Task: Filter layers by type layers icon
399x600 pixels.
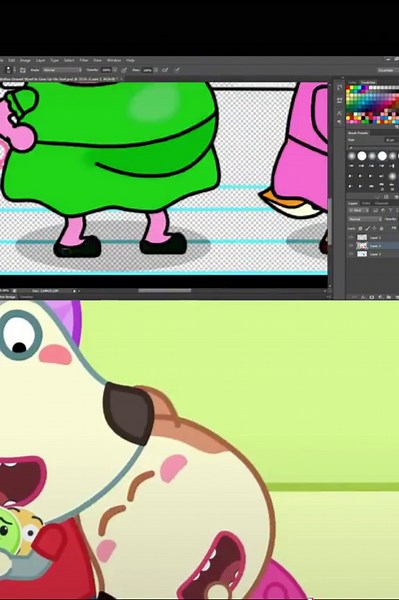Action: point(391,210)
